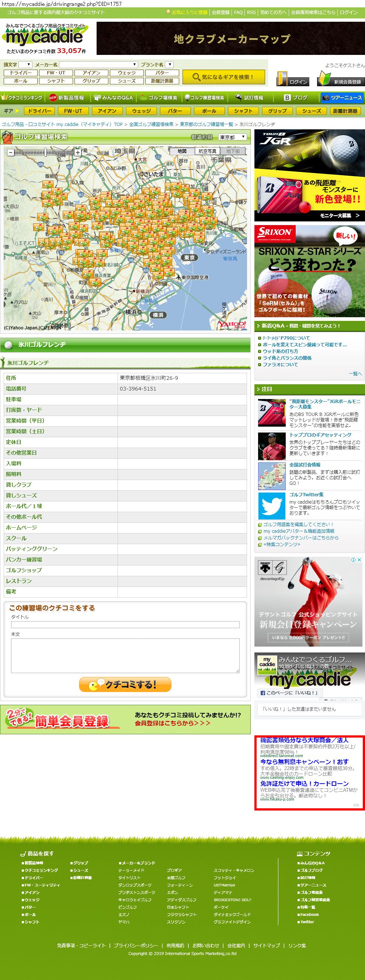
Task: Open the 都道府県 dropdown showing 東京都
Action: (233, 137)
